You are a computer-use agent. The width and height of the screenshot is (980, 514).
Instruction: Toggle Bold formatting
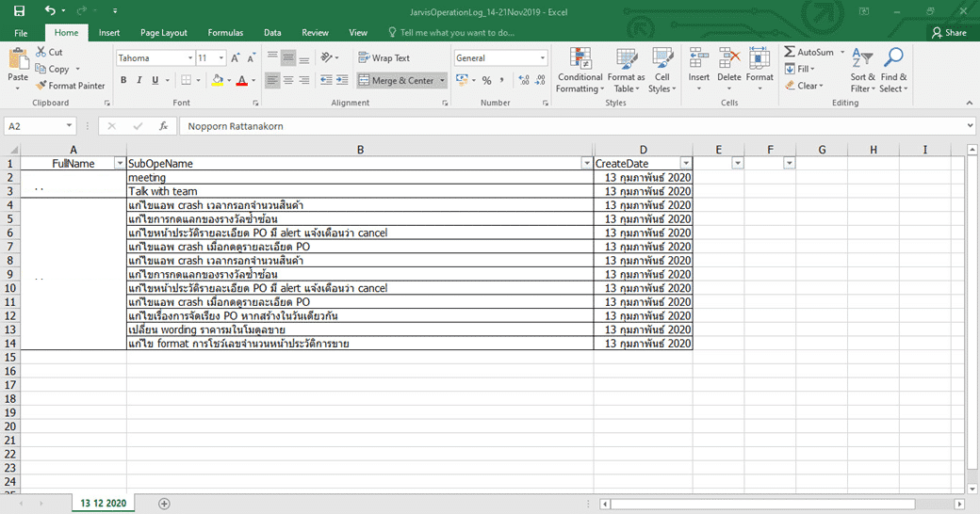(123, 81)
